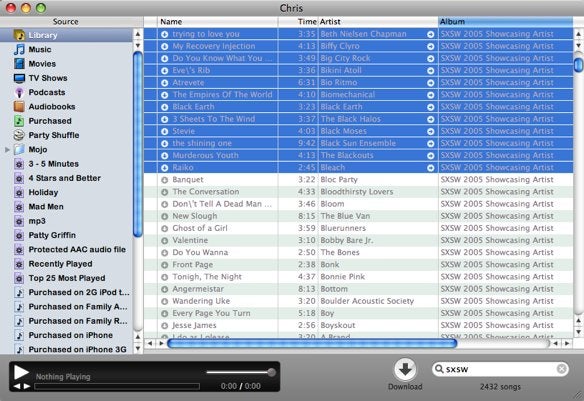
Task: Open the Party Shuffle icon
Action: pos(19,135)
